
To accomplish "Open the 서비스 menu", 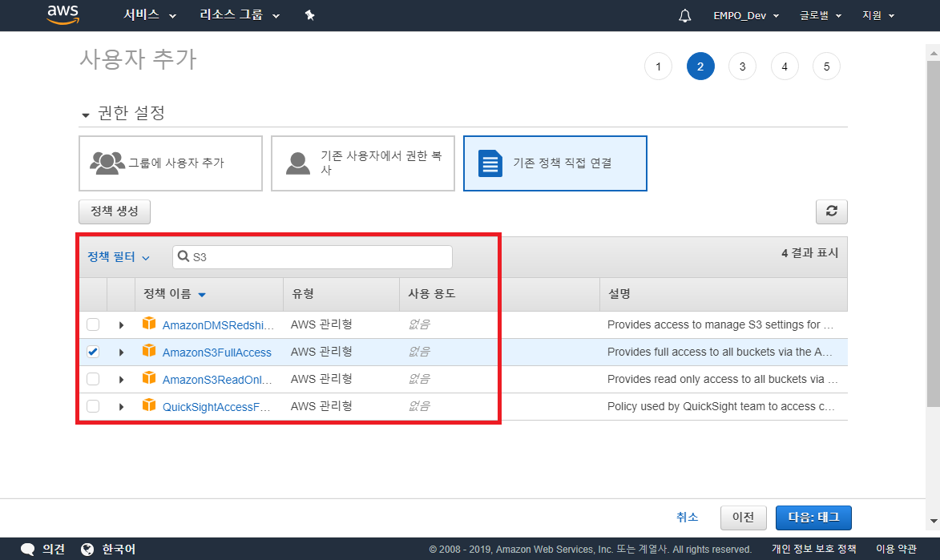I will pos(149,15).
